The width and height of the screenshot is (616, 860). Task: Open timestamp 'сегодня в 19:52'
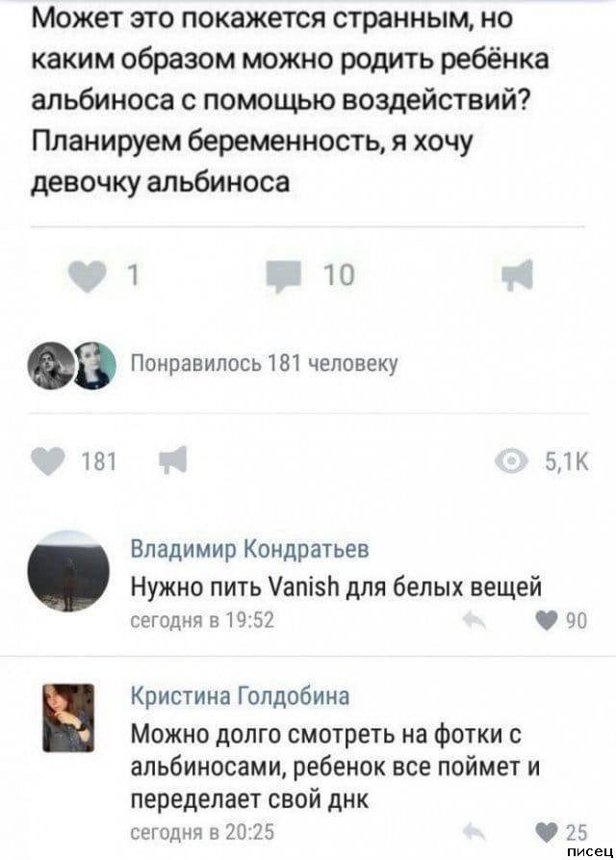[x=202, y=620]
